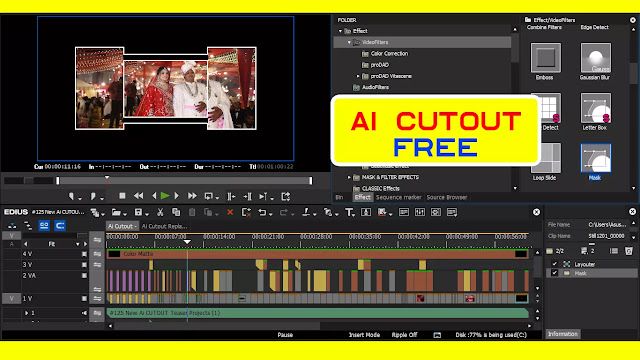The image size is (640, 360).
Task: Set the In point marker icon
Action: [71, 196]
